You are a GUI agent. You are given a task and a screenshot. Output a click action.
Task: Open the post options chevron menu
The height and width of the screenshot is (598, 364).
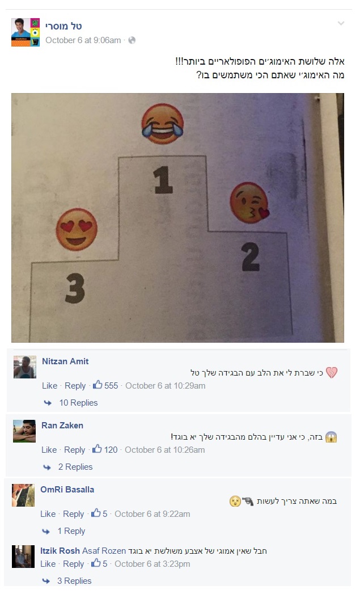(341, 23)
